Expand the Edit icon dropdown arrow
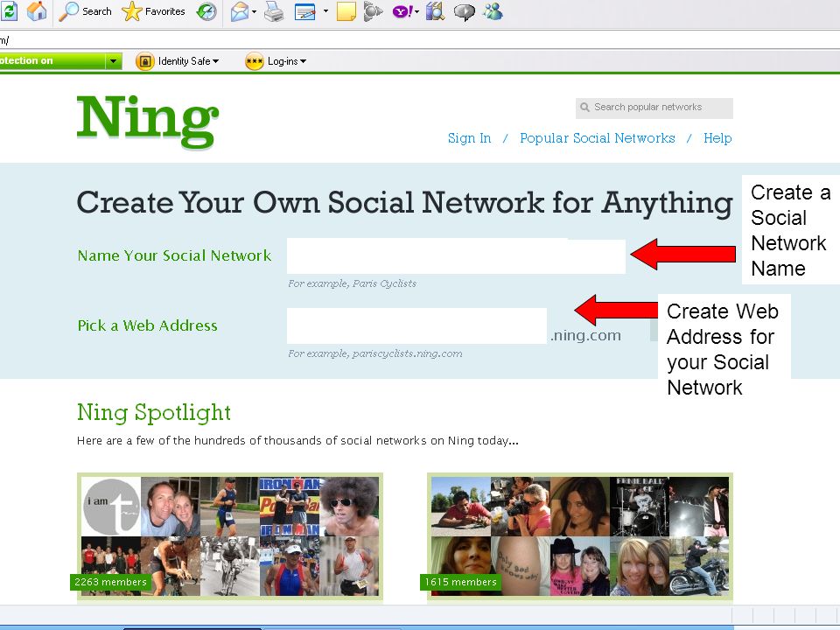Screen dimensions: 840x630 (325, 11)
